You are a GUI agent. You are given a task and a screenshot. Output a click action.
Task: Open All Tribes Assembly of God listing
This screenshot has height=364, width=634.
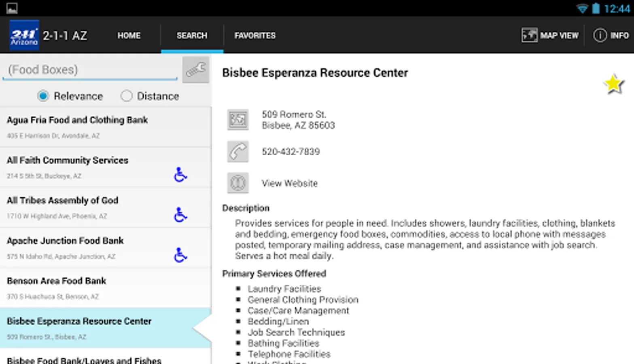coord(106,207)
